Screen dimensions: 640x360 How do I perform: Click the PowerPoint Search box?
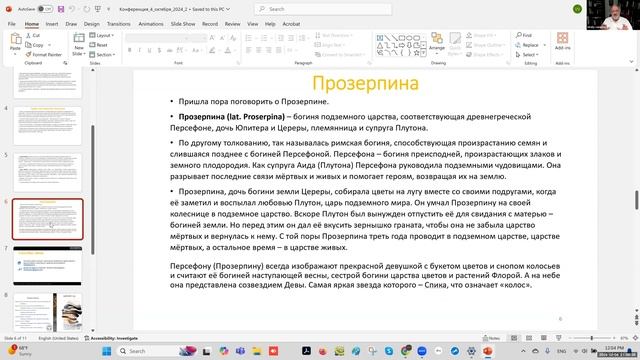click(x=323, y=9)
